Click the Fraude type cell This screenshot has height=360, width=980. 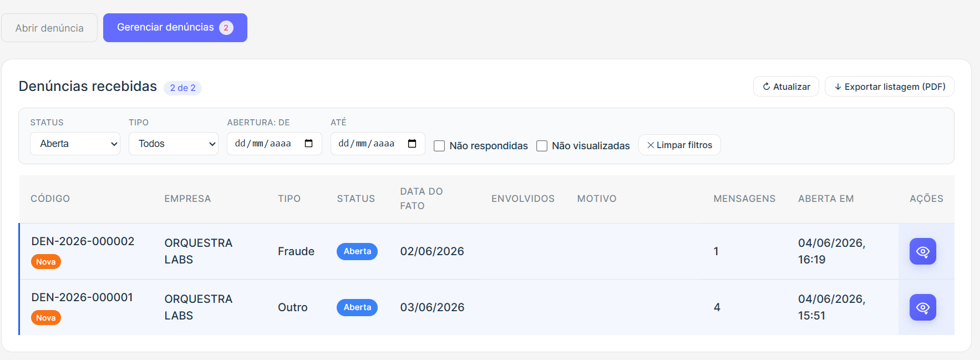pyautogui.click(x=296, y=251)
